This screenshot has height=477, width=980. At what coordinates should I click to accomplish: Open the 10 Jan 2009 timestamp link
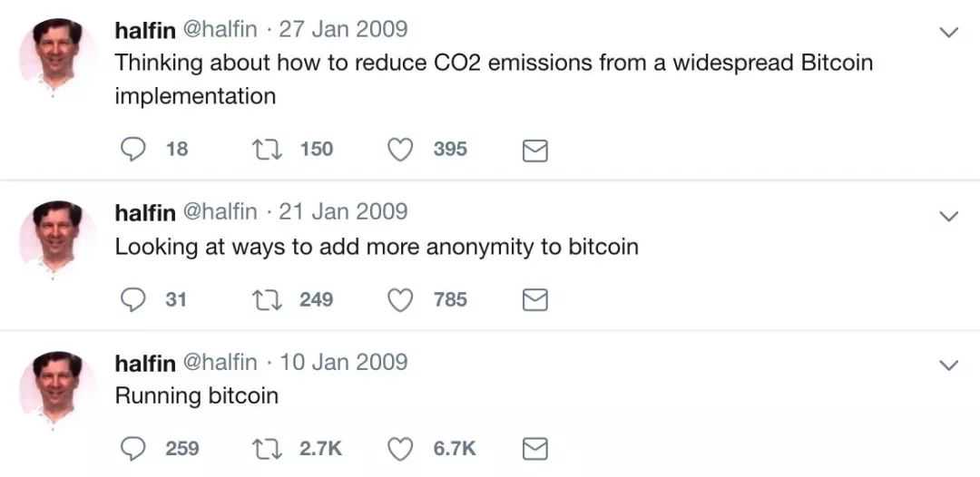click(343, 362)
